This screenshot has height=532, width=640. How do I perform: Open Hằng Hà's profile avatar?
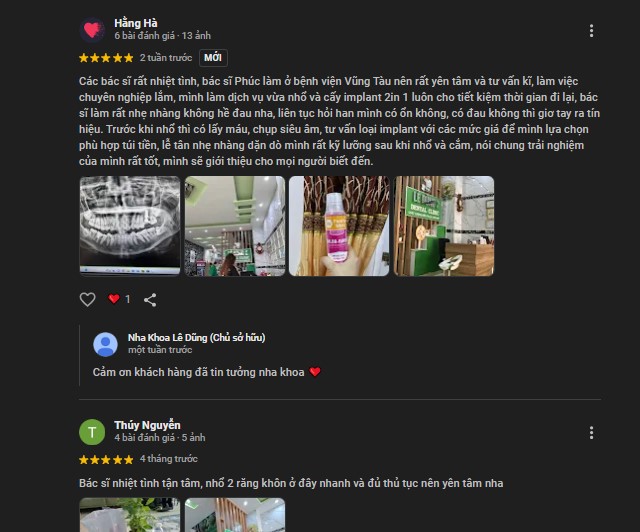click(x=92, y=30)
